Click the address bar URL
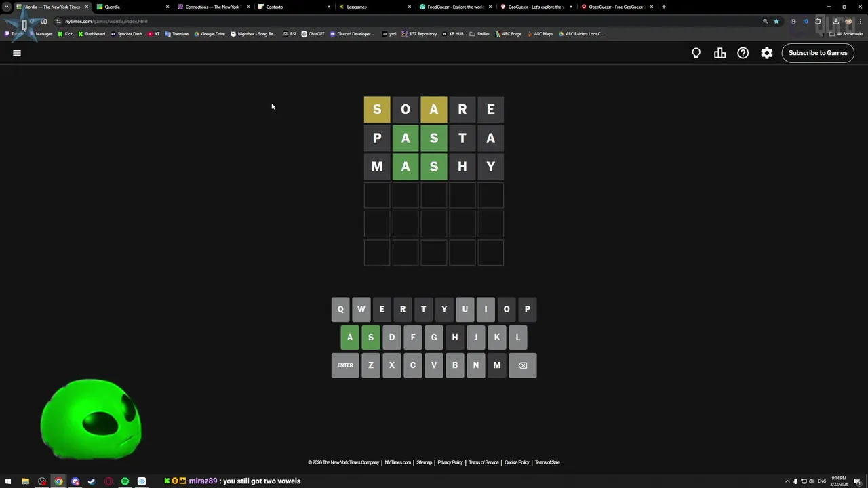Screen dimensions: 868x488 [x=106, y=21]
